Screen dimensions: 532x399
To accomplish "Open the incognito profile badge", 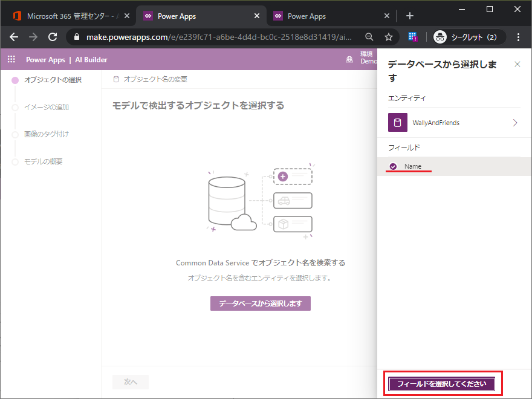I will (470, 37).
